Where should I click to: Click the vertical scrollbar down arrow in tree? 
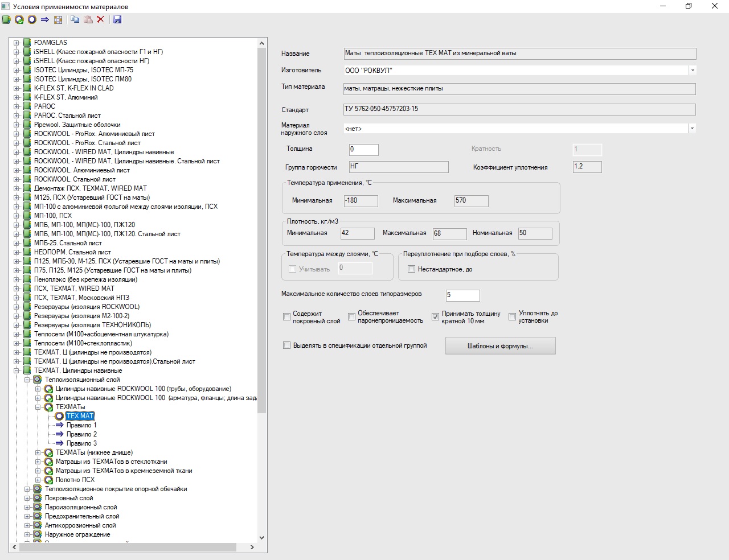coord(262,537)
